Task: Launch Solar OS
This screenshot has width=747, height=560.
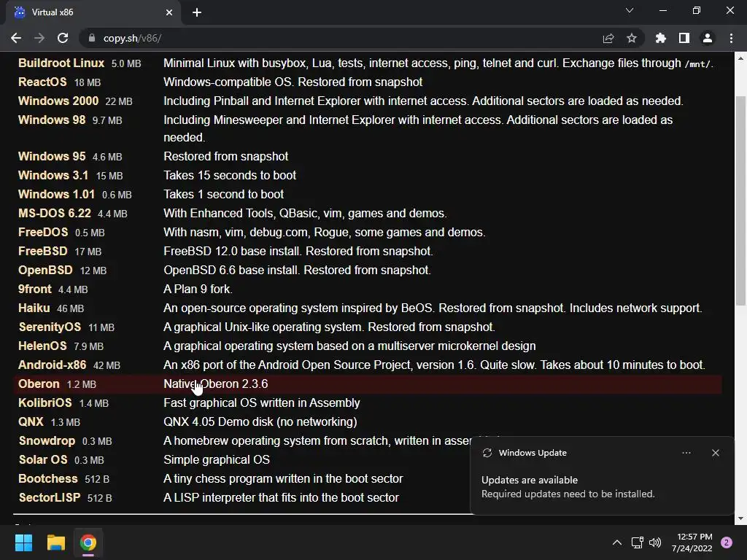Action: [x=43, y=460]
